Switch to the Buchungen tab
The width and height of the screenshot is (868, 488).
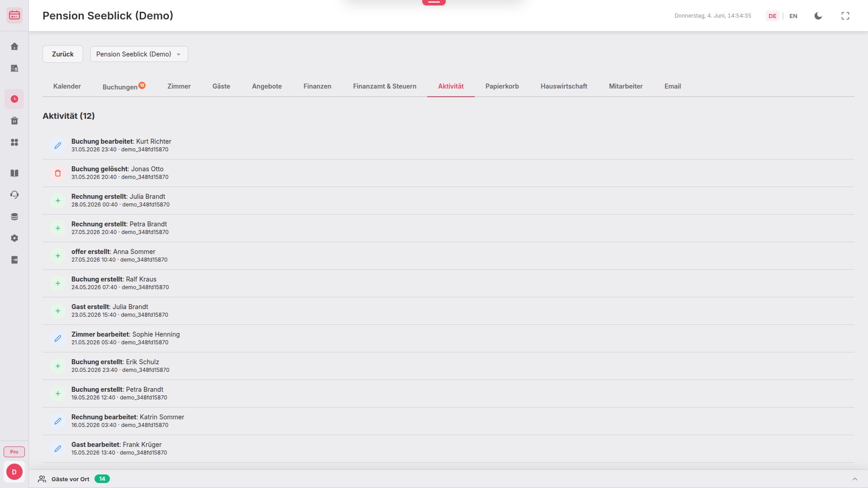pyautogui.click(x=124, y=86)
